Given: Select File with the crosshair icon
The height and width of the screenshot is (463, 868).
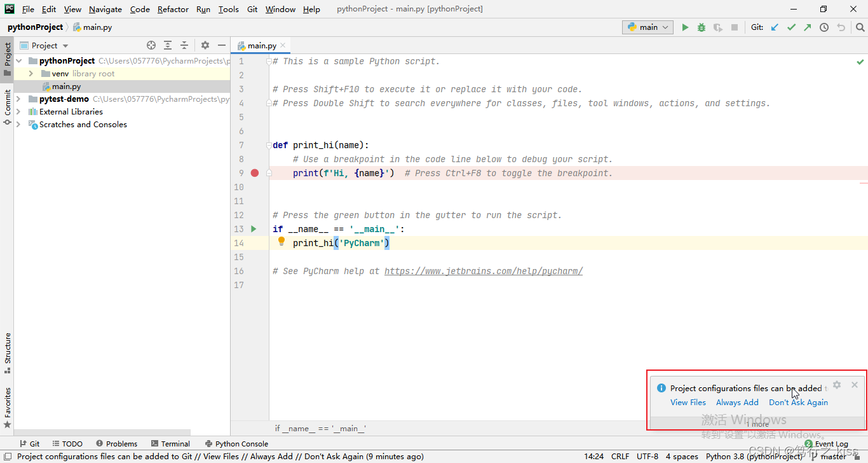Looking at the screenshot, I should click(151, 45).
